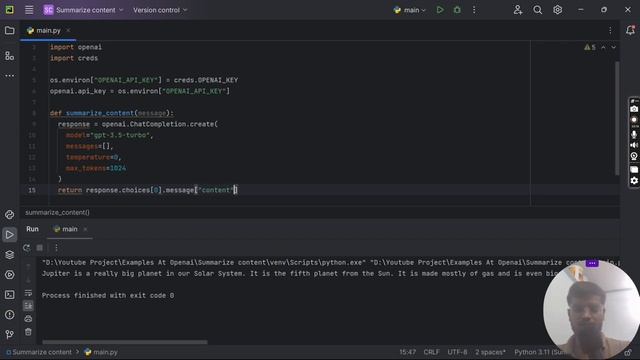Toggle recorder microphone
Screen dimensions: 640x360
click(634, 134)
